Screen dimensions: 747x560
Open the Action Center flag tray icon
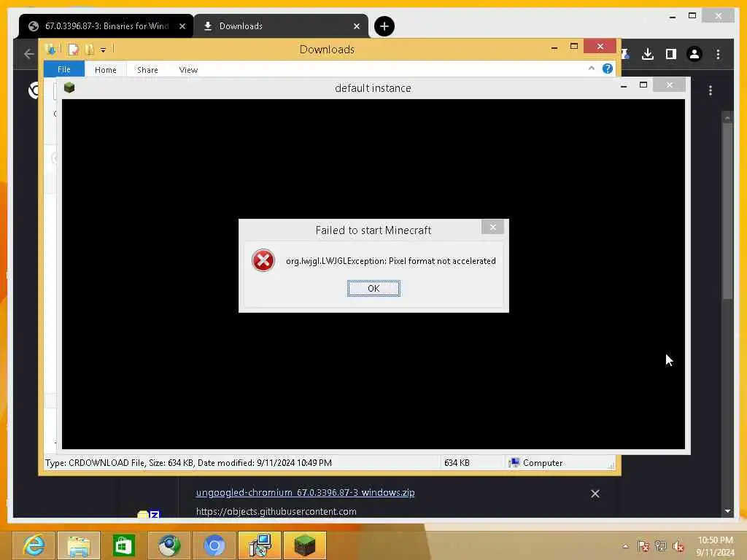click(x=643, y=546)
